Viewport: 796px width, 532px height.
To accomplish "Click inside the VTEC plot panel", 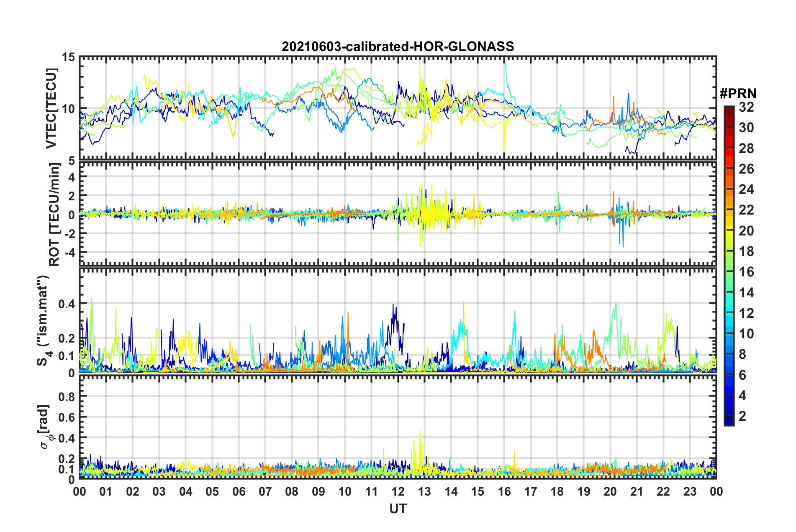I will (398, 108).
